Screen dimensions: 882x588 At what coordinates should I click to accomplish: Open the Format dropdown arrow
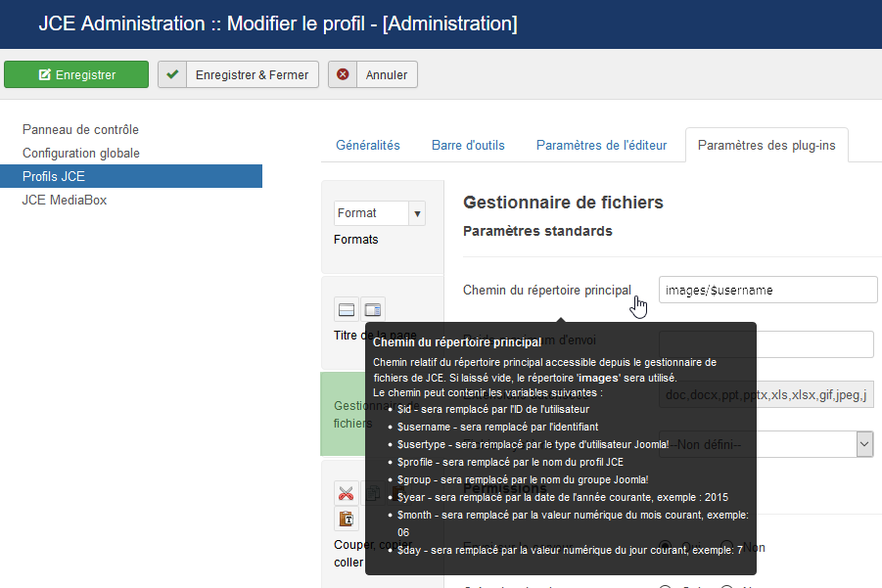point(417,213)
